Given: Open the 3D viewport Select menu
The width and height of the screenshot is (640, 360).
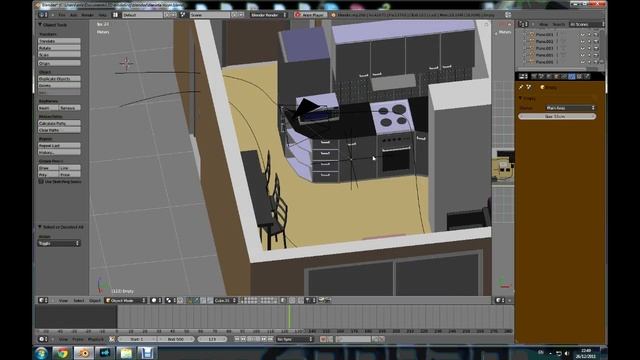Looking at the screenshot, I should (x=78, y=300).
